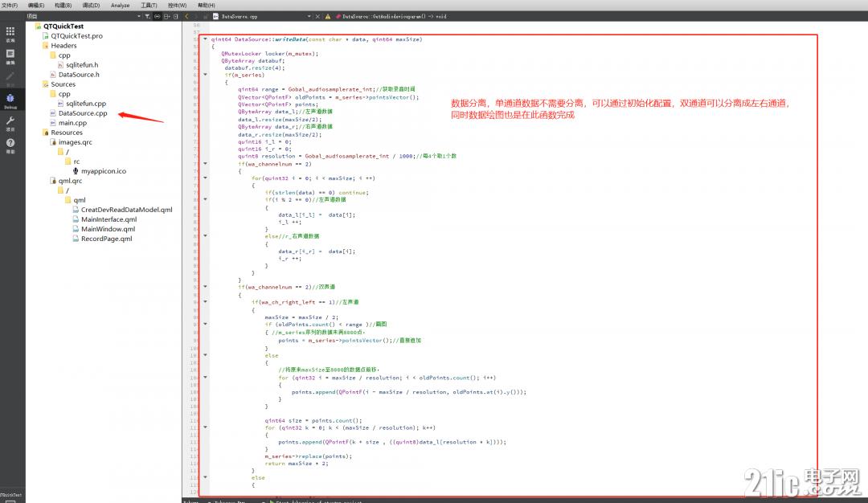Select the Headers folder node

(63, 45)
